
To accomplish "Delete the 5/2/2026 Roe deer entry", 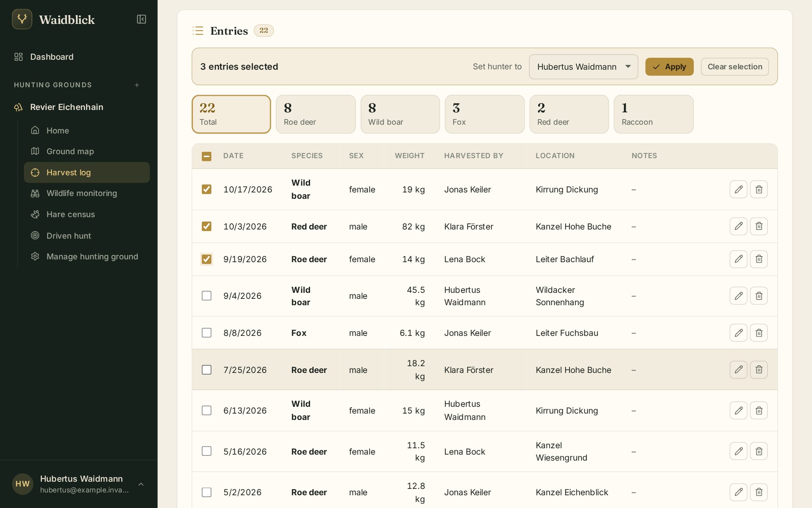I will [759, 492].
